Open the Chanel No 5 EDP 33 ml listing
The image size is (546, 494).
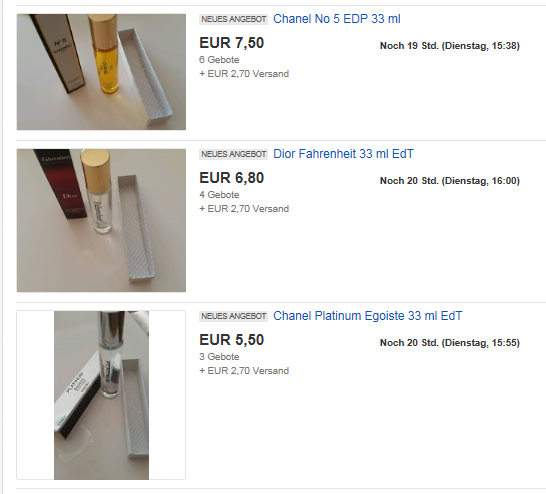[337, 19]
